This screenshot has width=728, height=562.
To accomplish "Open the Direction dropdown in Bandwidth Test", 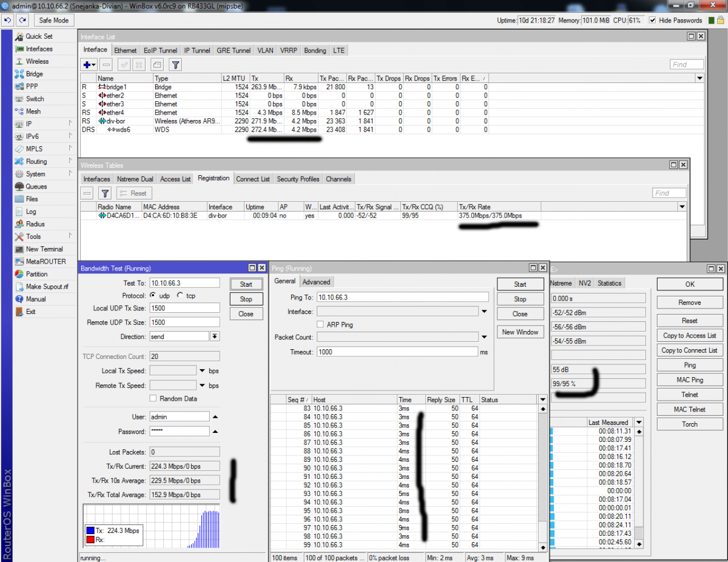I will coord(215,336).
